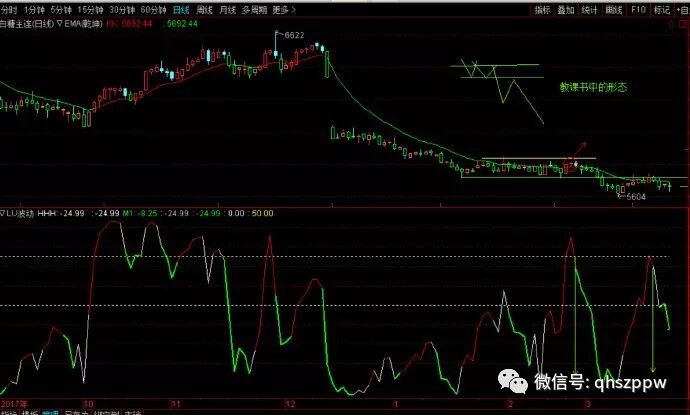
Task: Open the LU波动 sub-indicator dropdown triangle
Action: (x=3, y=213)
